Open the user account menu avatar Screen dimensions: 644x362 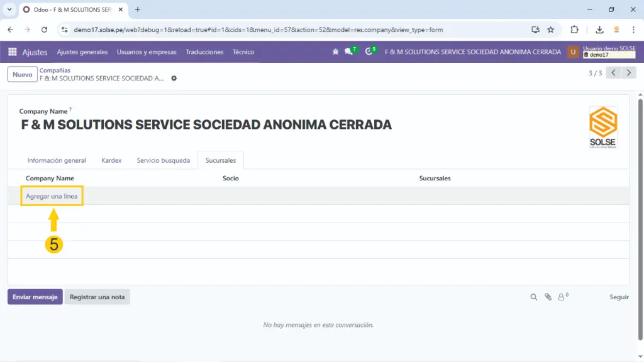[573, 52]
